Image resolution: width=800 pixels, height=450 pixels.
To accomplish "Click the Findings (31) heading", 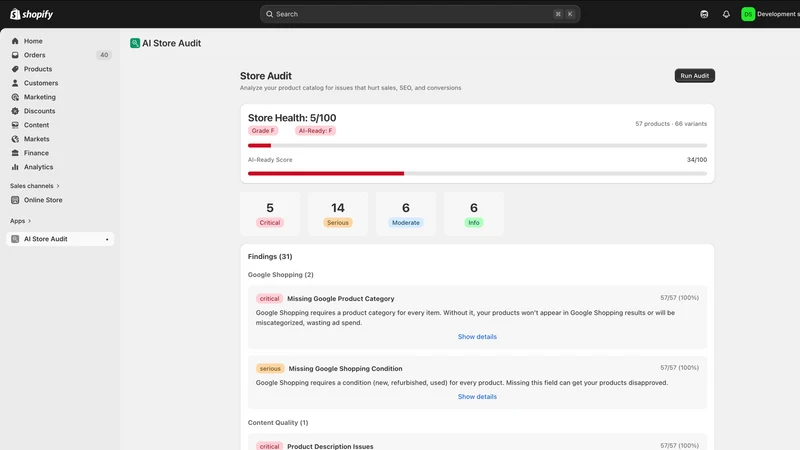I will (x=270, y=257).
